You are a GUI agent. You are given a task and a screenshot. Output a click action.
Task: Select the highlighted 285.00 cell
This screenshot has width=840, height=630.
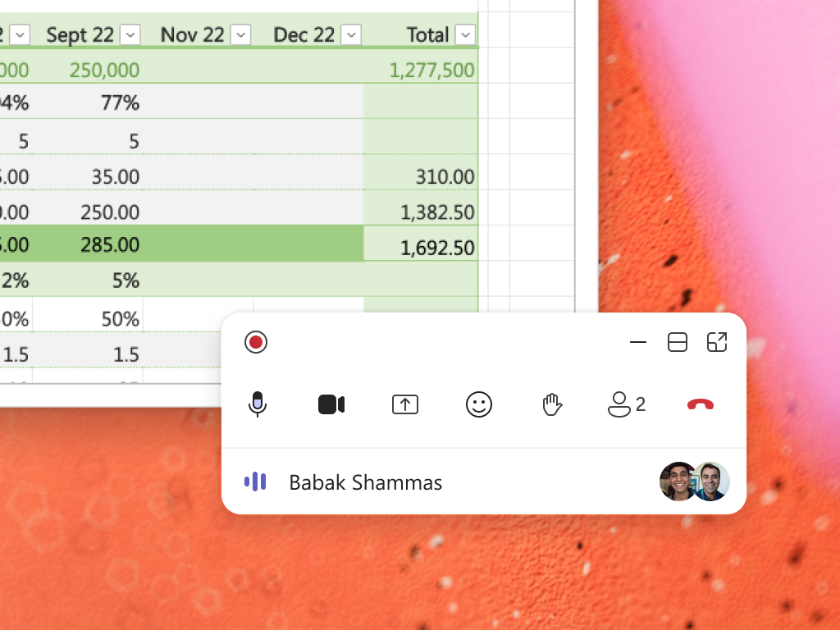click(x=110, y=244)
